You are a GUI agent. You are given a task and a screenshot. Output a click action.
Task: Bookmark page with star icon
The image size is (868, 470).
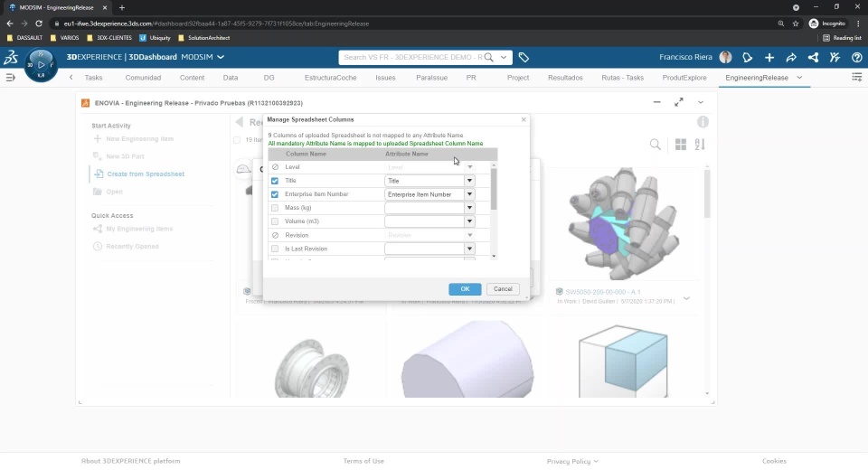pyautogui.click(x=796, y=23)
